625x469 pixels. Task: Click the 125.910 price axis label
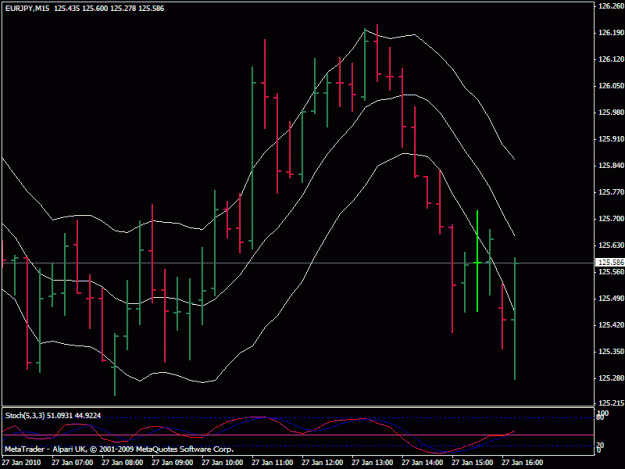tap(611, 139)
